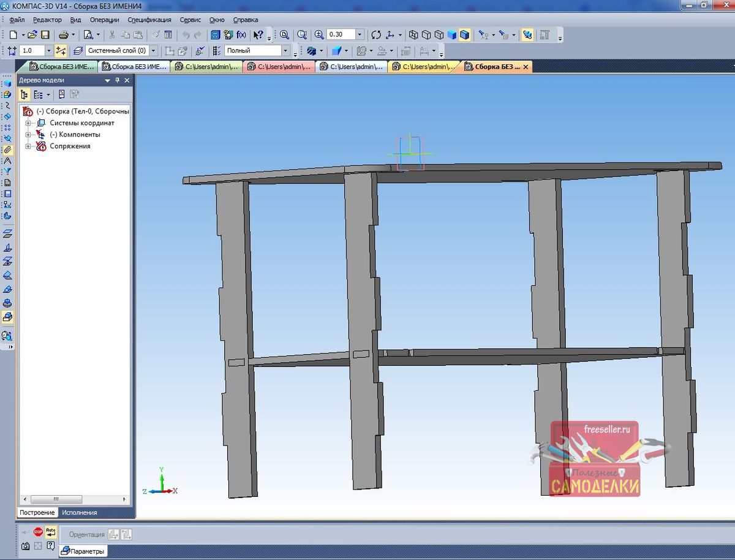Open the Операции menu
Image resolution: width=735 pixels, height=560 pixels.
point(104,20)
